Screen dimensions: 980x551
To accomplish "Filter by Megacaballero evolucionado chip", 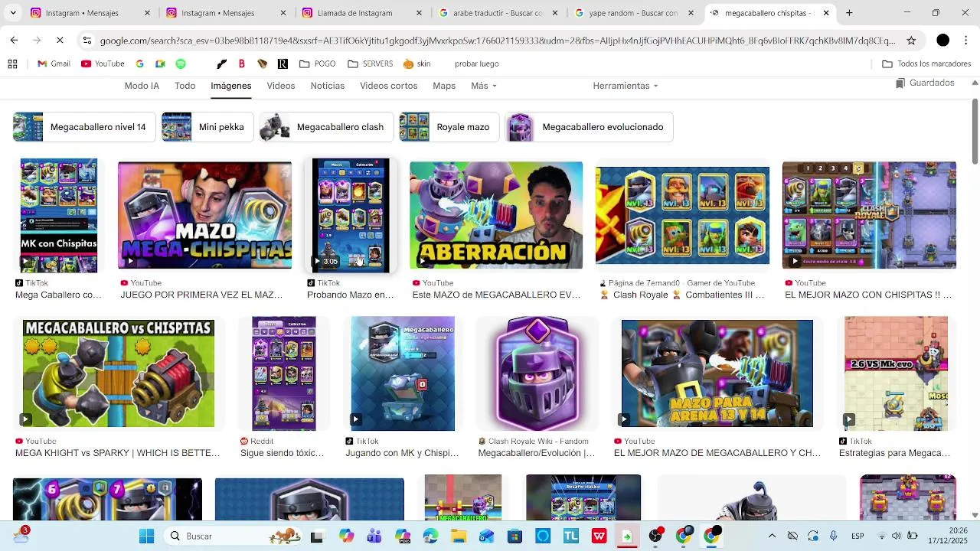I will 589,127.
